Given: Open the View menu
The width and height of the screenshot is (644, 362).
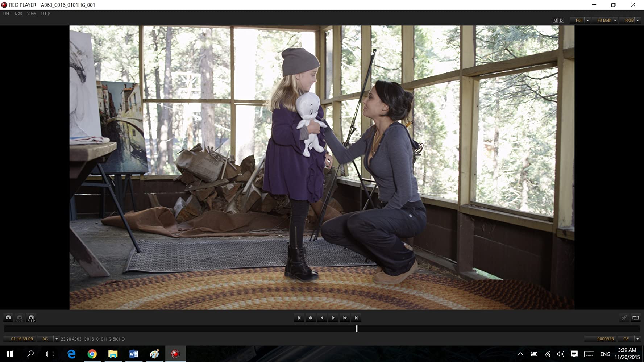Looking at the screenshot, I should 32,13.
